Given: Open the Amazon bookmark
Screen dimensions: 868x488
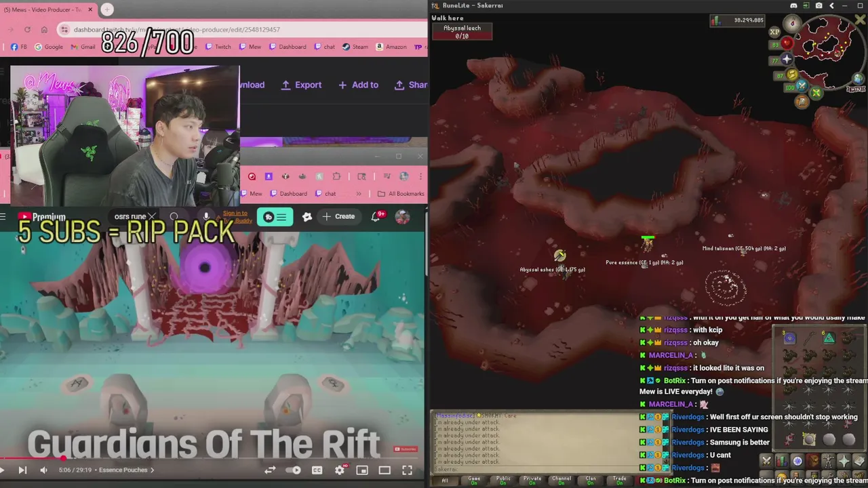Looking at the screenshot, I should click(391, 47).
